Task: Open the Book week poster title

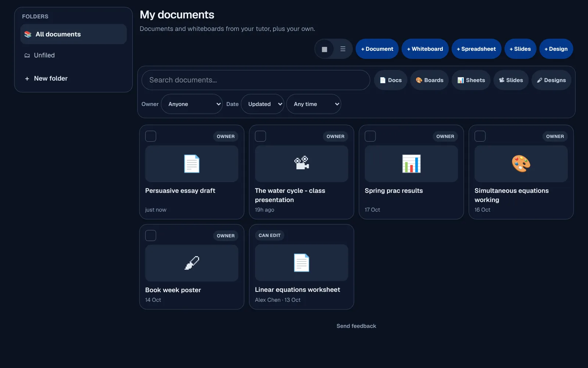Action: pos(173,290)
